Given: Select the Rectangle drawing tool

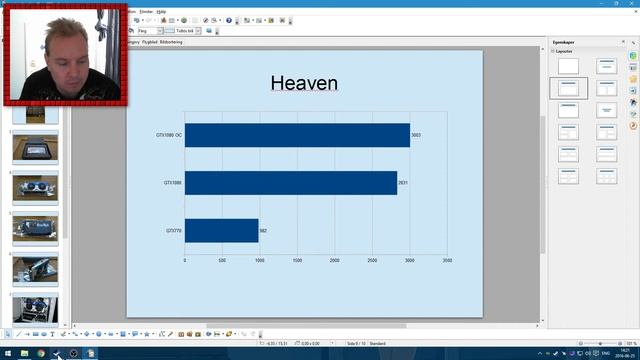Looking at the screenshot, I should tap(36, 334).
